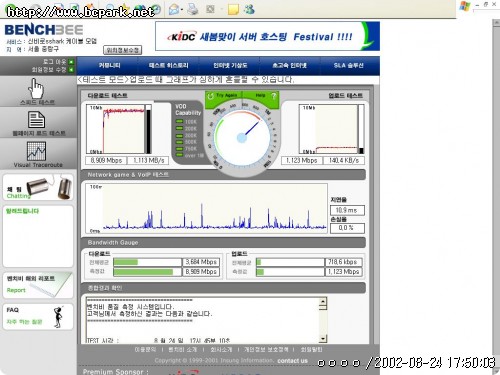Click the 'over 1M' VOD capability row
500x375 pixels.
(x=190, y=155)
